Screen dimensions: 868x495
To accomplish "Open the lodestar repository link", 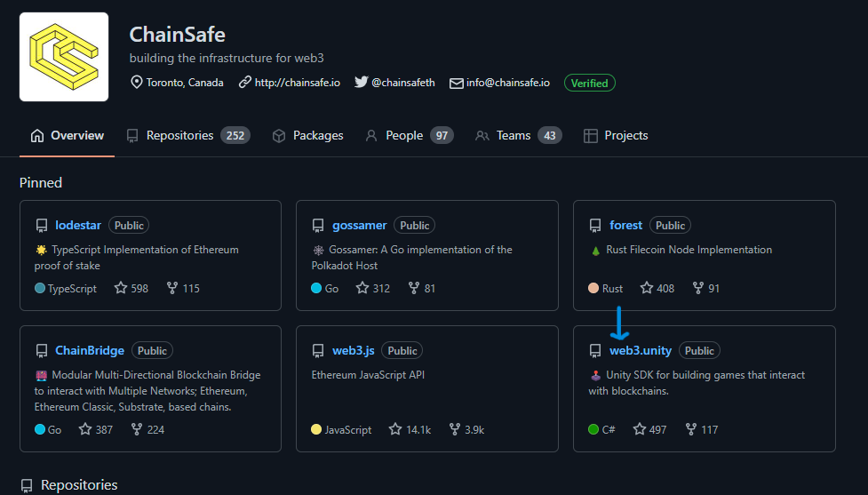I will pyautogui.click(x=78, y=226).
